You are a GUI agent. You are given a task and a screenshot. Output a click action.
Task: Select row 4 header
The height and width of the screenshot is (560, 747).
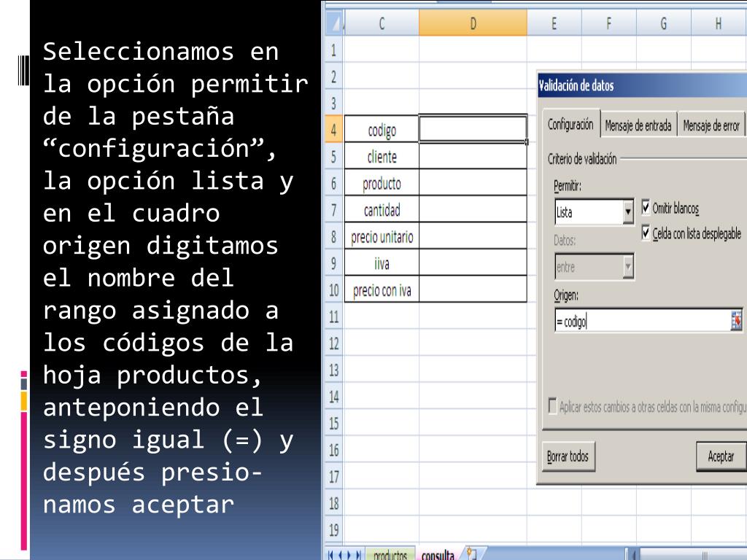coord(334,129)
